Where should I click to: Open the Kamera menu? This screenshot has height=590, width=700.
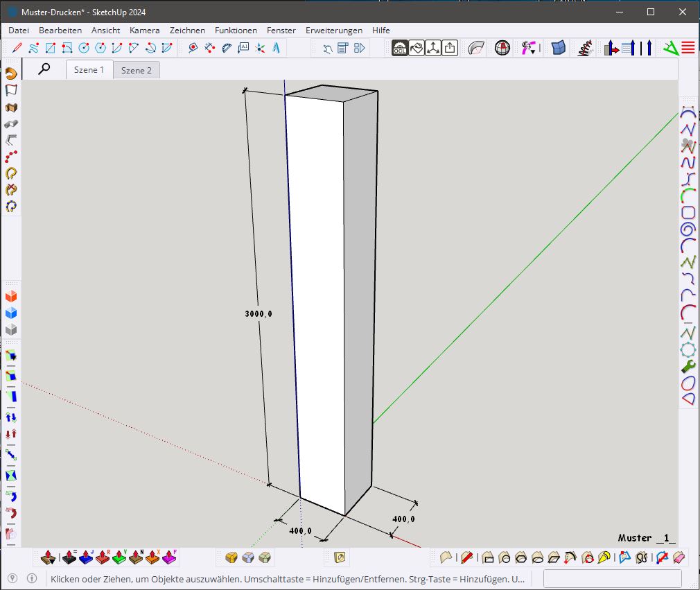click(x=144, y=31)
